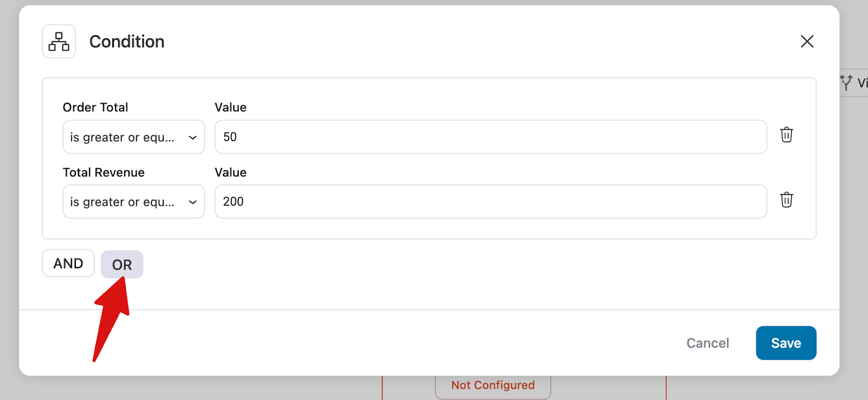Click the chevron arrow in Total Revenue dropdown

coord(193,202)
